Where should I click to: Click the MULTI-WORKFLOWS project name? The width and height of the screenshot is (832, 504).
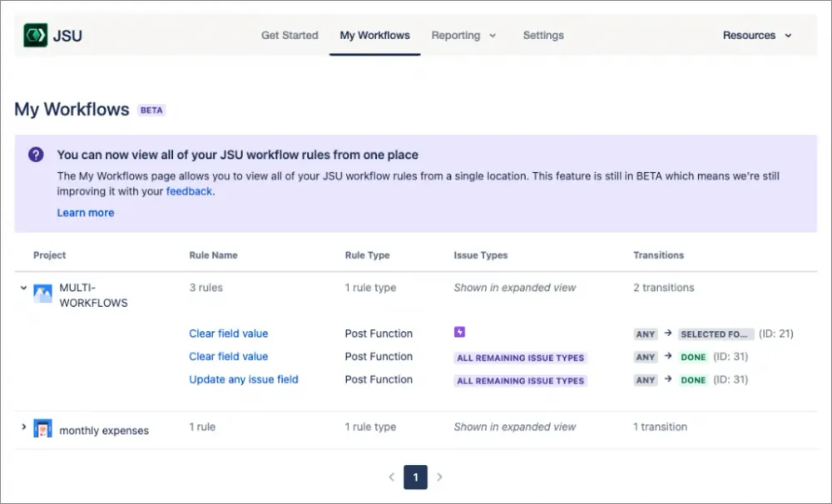click(x=93, y=295)
